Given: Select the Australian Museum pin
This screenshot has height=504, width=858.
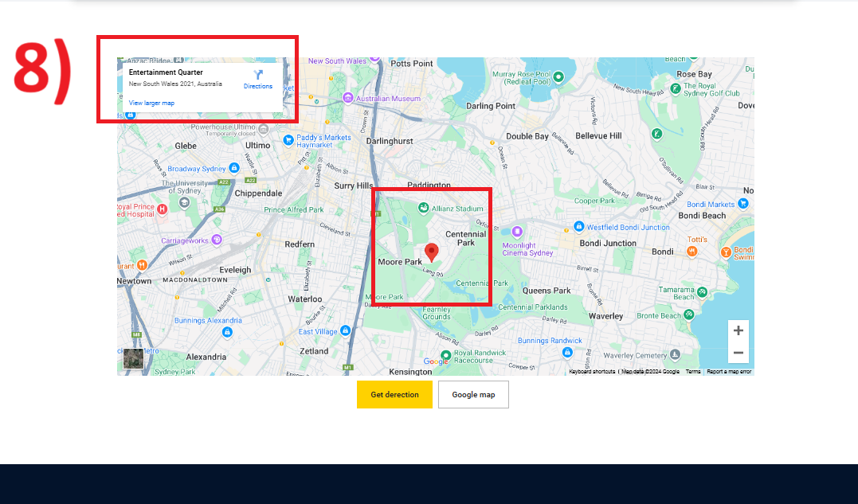Looking at the screenshot, I should 348,98.
